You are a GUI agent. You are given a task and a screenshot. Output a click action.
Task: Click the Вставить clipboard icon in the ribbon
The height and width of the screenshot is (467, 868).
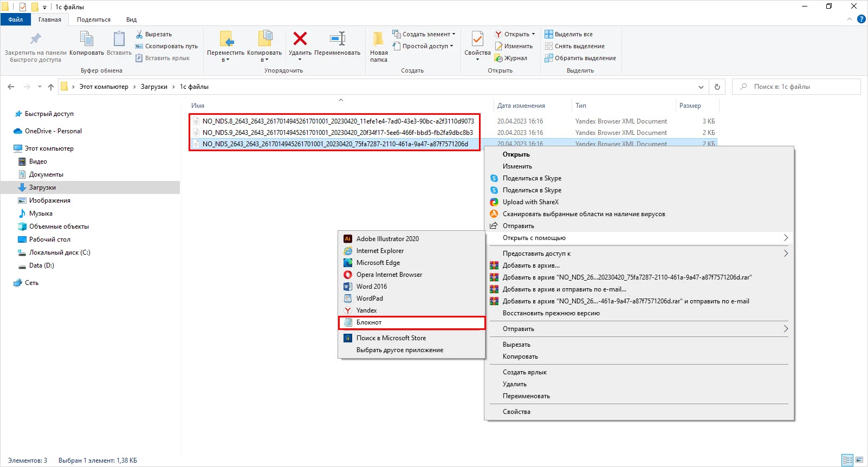coord(119,39)
